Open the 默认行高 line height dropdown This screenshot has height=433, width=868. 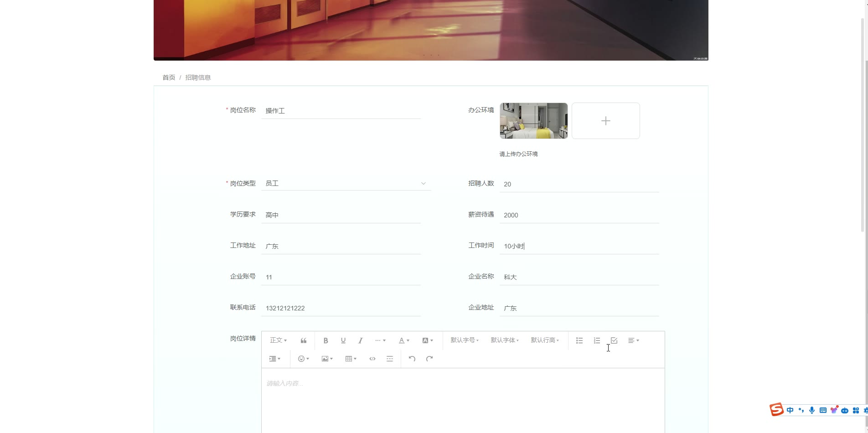coord(545,340)
